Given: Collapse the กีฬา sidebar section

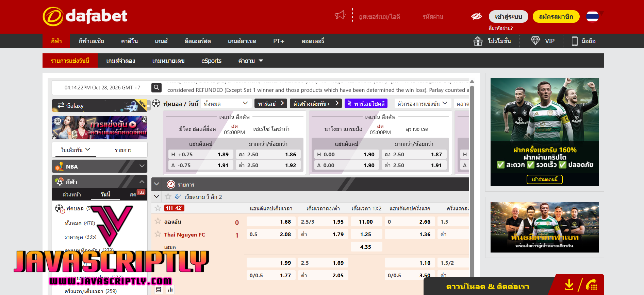Looking at the screenshot, I should 142,181.
